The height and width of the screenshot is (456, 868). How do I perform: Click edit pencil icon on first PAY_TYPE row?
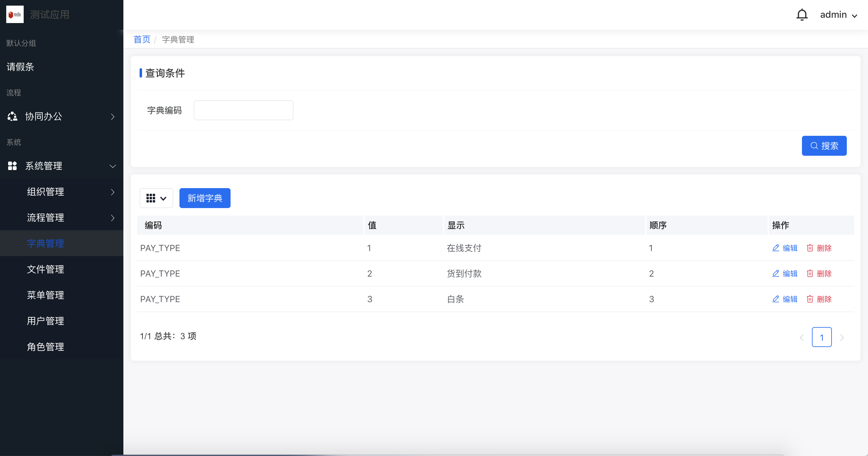pyautogui.click(x=776, y=248)
